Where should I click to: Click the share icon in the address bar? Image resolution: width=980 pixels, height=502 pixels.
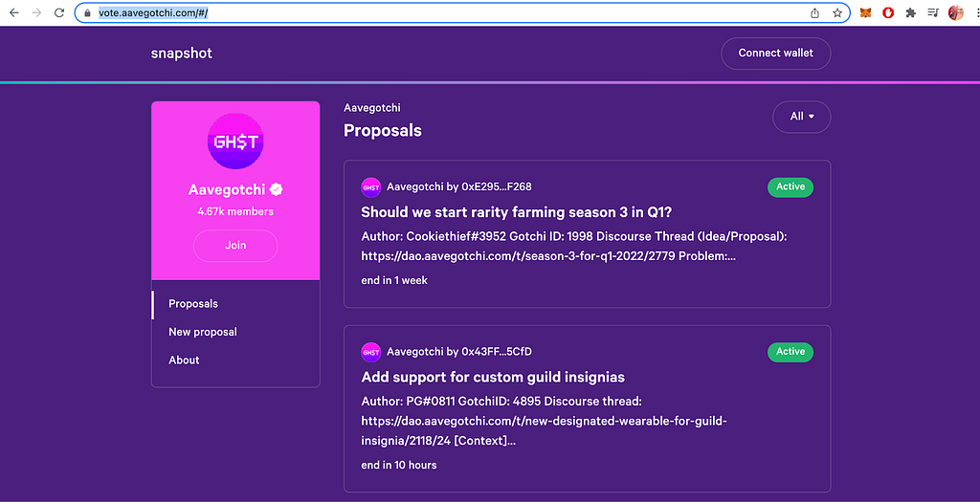(815, 13)
